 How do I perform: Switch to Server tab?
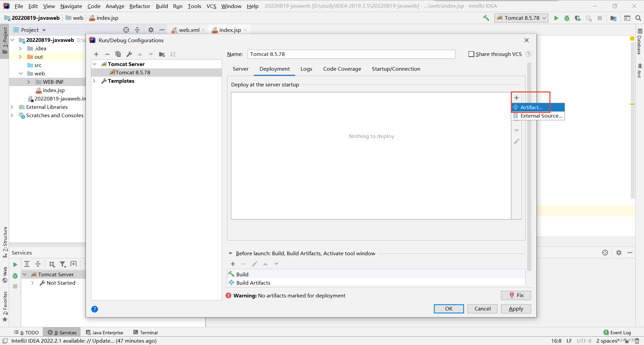point(240,69)
